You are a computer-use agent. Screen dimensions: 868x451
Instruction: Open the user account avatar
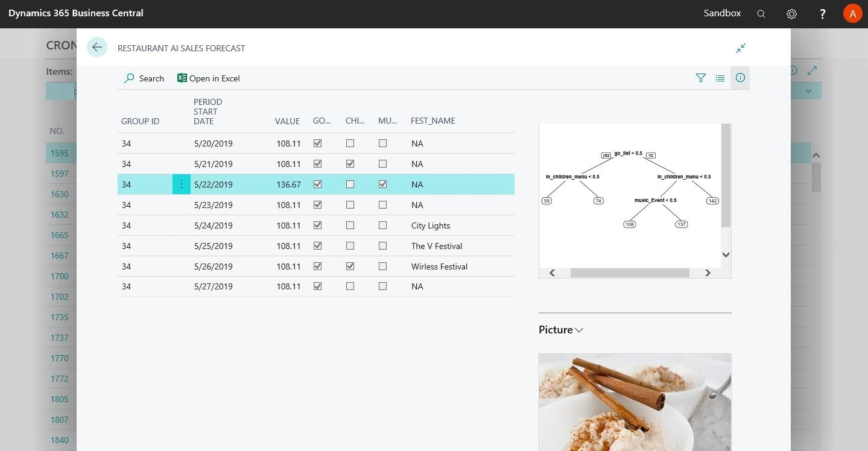pos(852,14)
